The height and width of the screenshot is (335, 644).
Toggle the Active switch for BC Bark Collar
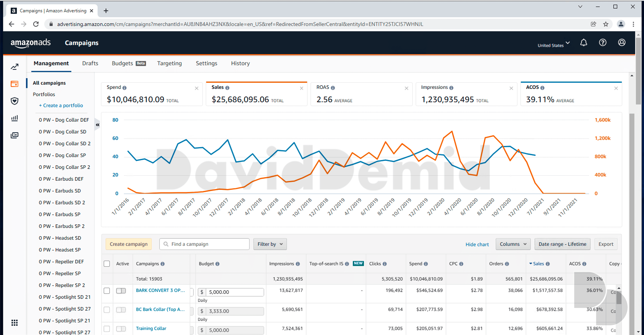coord(121,310)
